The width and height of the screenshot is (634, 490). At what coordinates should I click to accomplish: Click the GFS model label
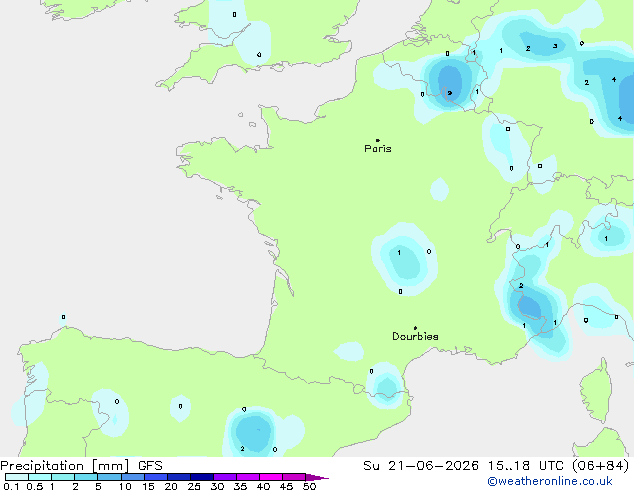(150, 466)
